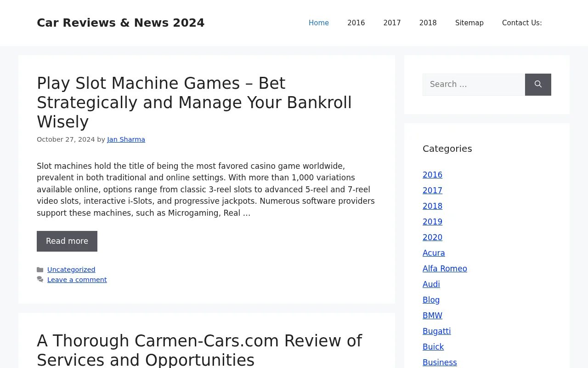Open Contact Us from the navigation bar
The image size is (588, 368).
521,23
